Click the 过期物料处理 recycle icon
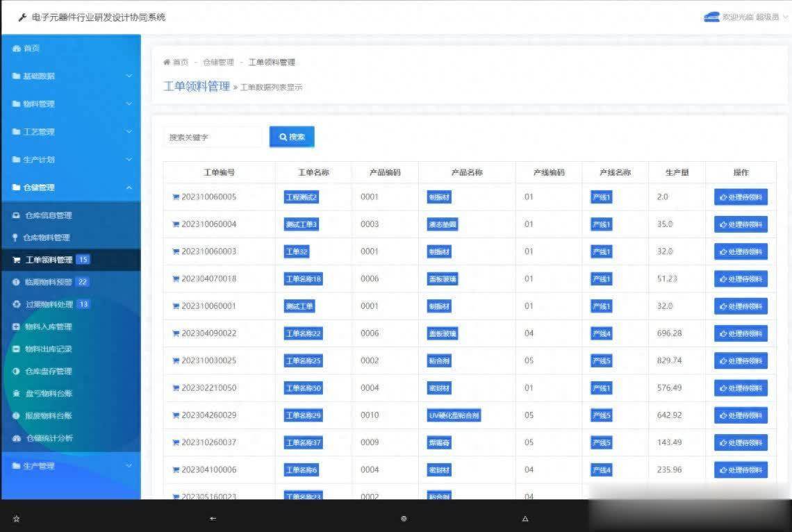Screen dimensions: 792x532 click(x=17, y=304)
